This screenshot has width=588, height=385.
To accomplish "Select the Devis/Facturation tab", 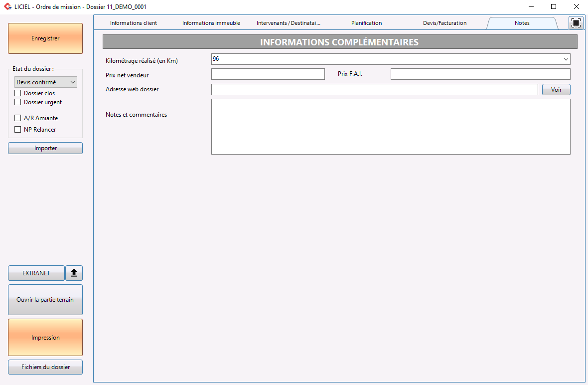I will point(444,23).
